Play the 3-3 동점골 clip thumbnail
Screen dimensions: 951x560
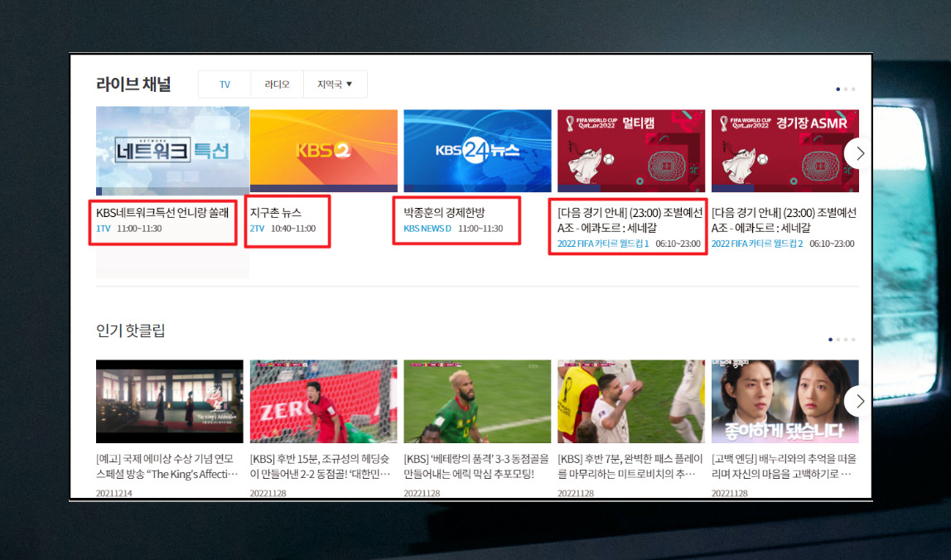click(477, 401)
